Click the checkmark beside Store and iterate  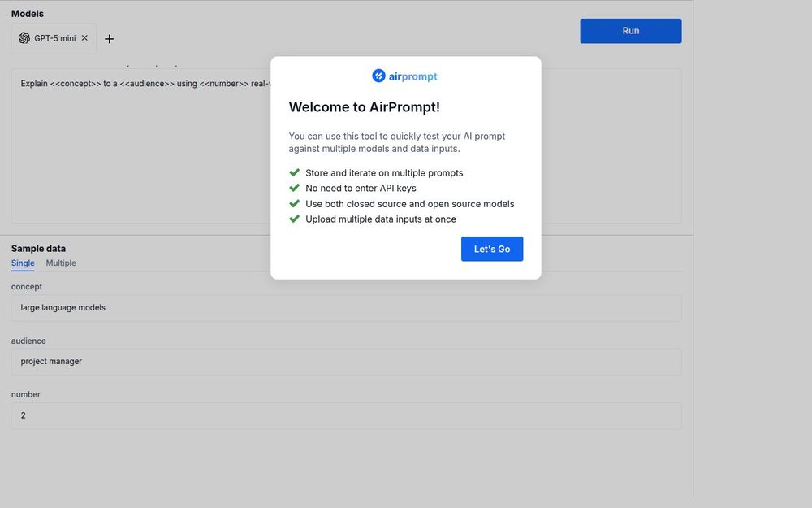(294, 172)
